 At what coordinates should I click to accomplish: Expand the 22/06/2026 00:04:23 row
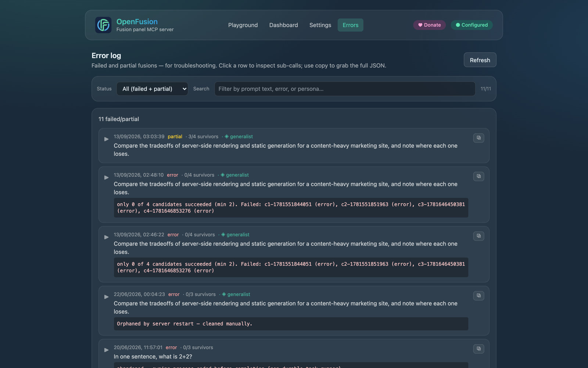tap(106, 297)
